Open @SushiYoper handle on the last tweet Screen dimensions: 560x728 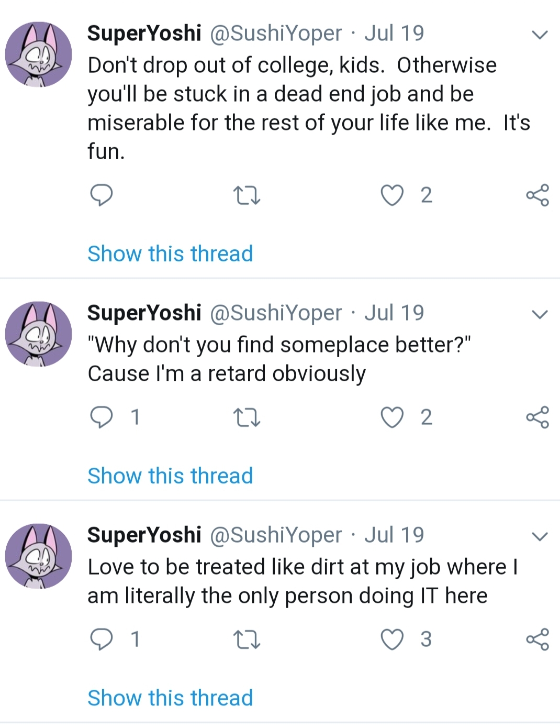coord(276,535)
